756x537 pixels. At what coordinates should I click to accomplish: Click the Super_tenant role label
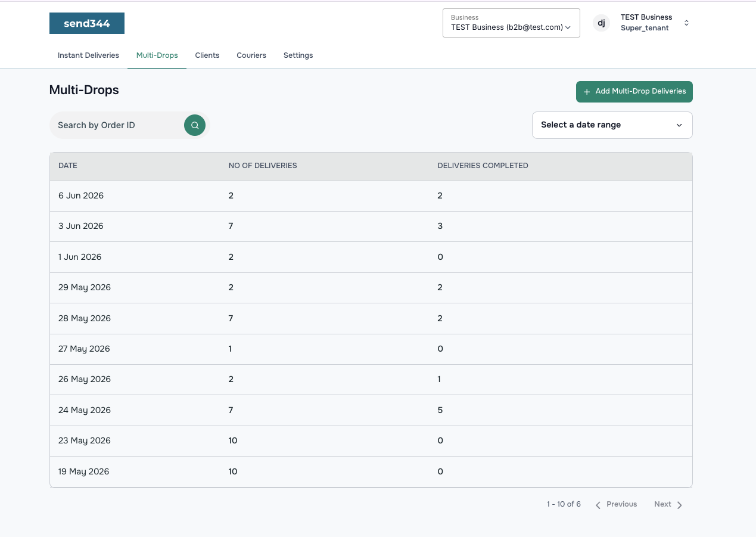(645, 28)
